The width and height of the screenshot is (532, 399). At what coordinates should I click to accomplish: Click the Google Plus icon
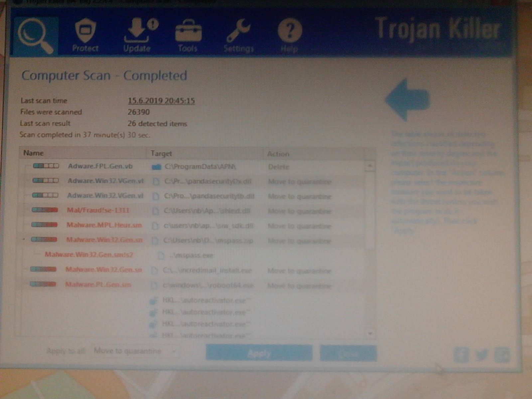pyautogui.click(x=502, y=355)
